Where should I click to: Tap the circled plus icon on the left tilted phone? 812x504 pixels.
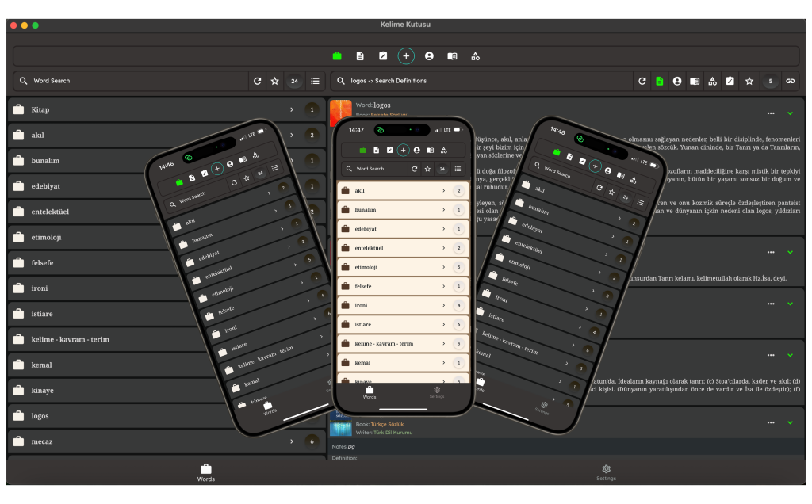[x=217, y=169]
